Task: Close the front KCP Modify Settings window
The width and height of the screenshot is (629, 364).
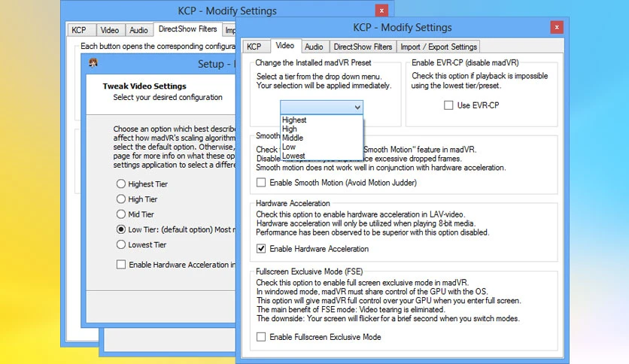Action: (556, 27)
